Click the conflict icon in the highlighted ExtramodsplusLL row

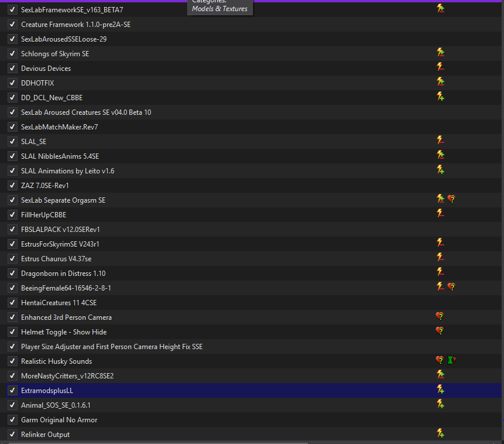click(440, 390)
